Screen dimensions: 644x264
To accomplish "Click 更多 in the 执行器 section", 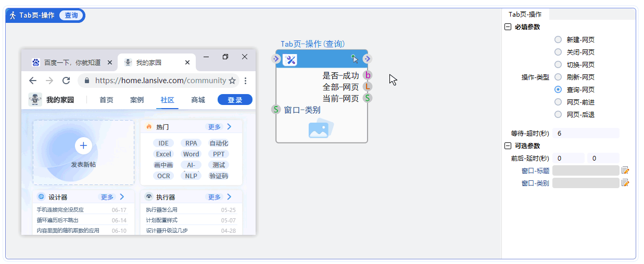I will tap(214, 197).
